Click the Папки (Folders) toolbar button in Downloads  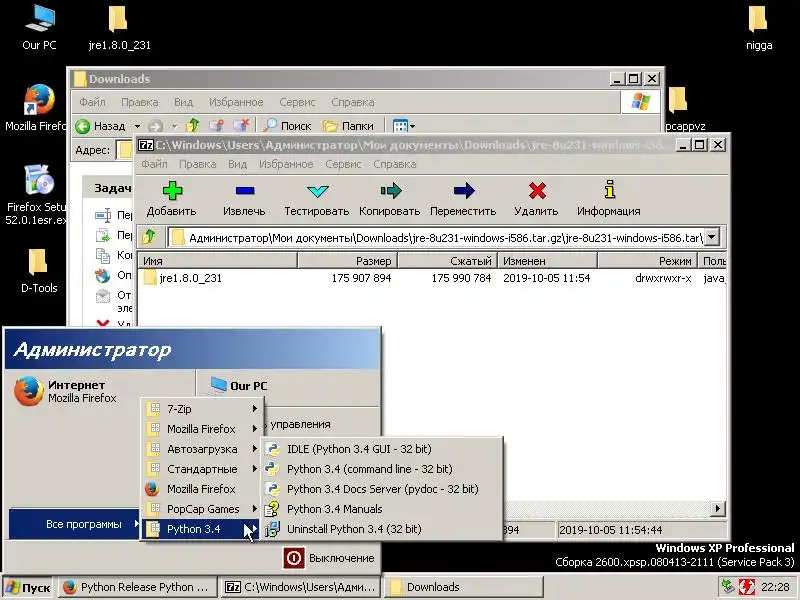[348, 126]
